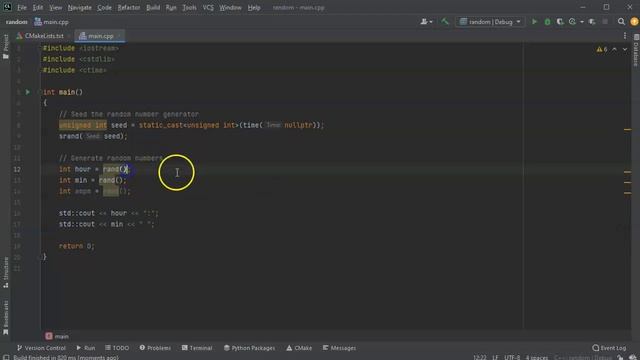The image size is (640, 360).
Task: Open the Navigate menu
Action: tap(80, 7)
